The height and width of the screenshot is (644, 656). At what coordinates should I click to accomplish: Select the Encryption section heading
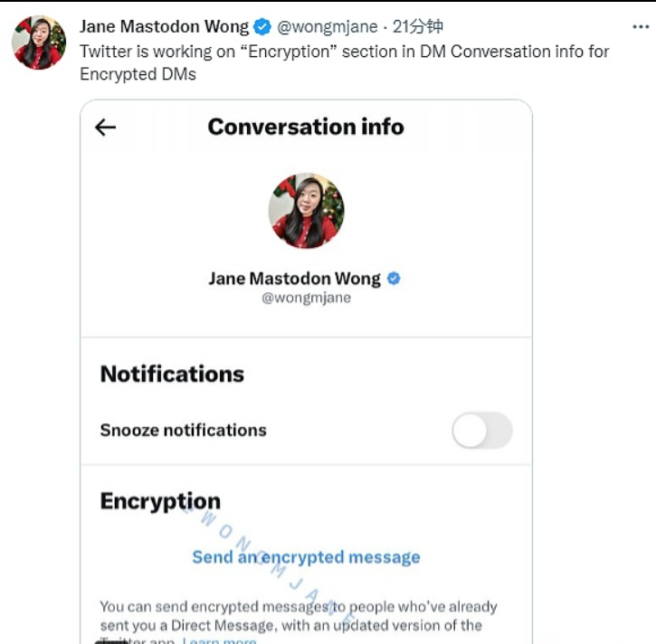[x=160, y=502]
